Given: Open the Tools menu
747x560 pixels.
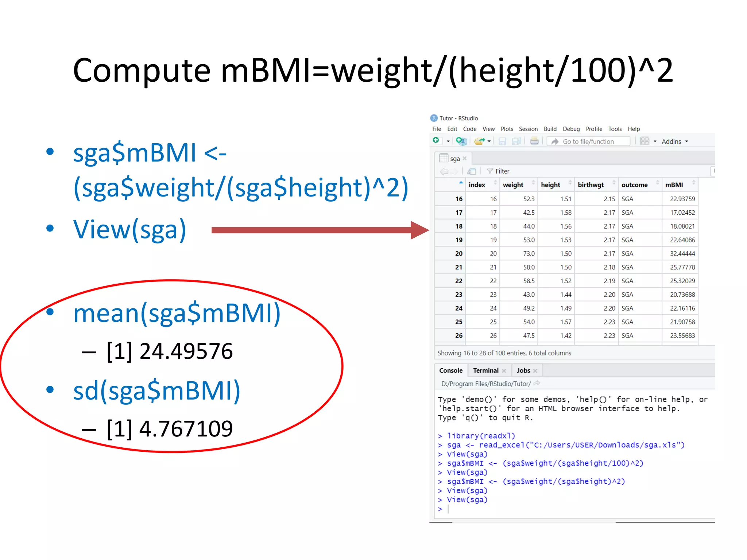Looking at the screenshot, I should click(x=615, y=129).
